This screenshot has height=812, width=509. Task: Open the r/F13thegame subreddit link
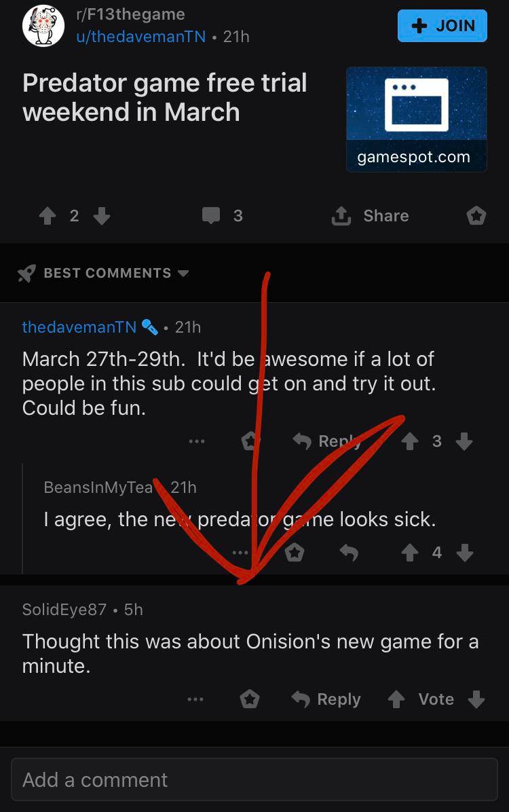pyautogui.click(x=130, y=14)
